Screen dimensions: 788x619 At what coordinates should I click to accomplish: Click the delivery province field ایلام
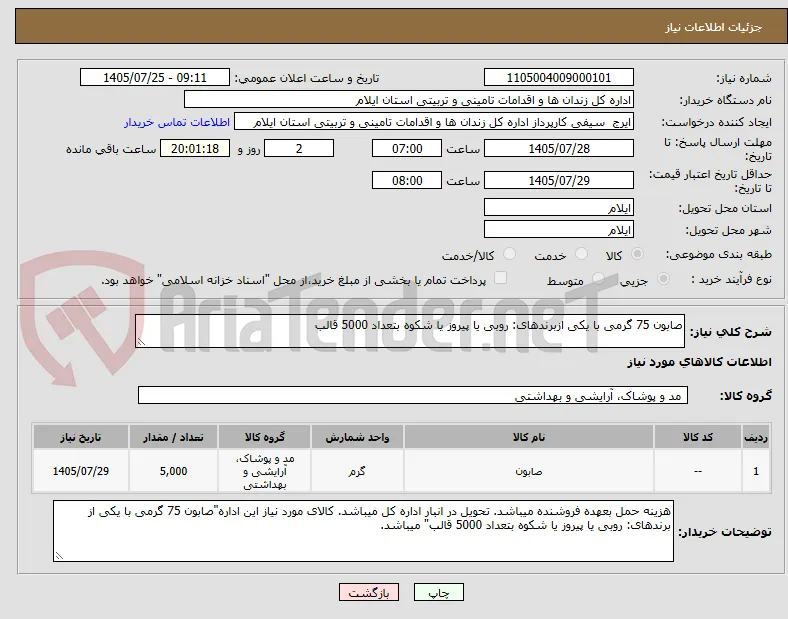click(559, 207)
